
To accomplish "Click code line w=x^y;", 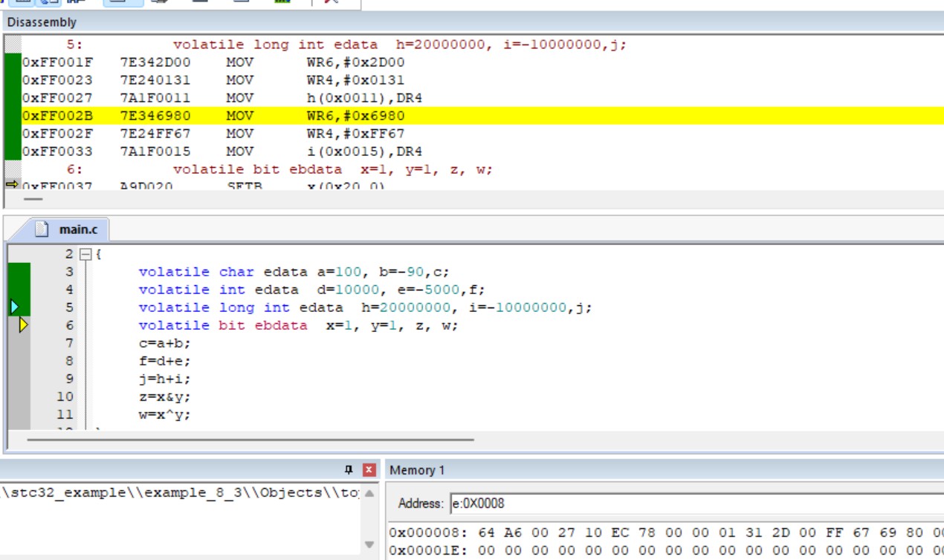I will (x=164, y=414).
